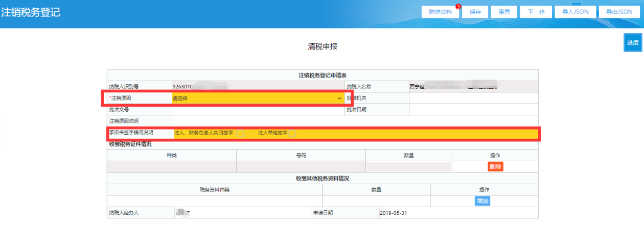Click the red badge on 附送资料
Image resolution: width=644 pixels, height=250 pixels.
[458, 7]
